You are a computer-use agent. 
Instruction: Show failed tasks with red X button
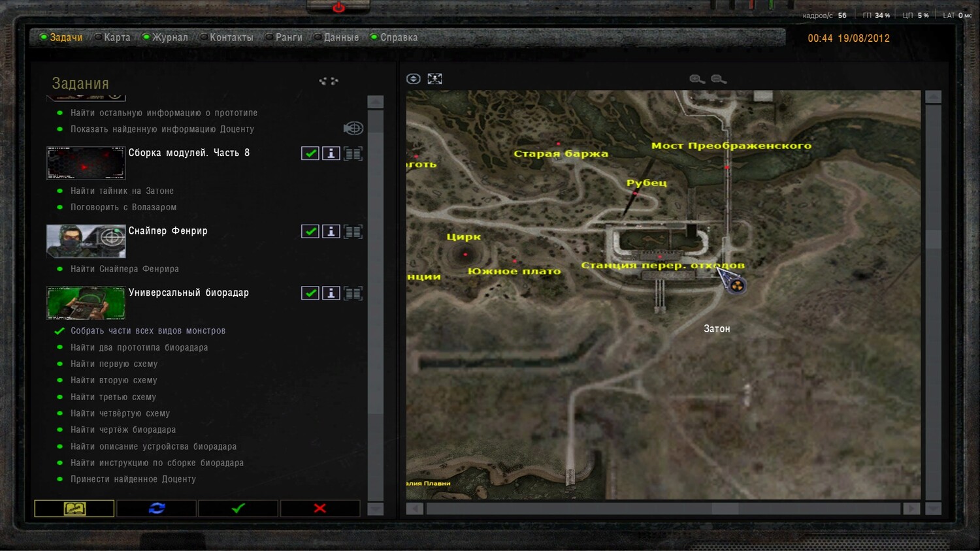coord(320,508)
